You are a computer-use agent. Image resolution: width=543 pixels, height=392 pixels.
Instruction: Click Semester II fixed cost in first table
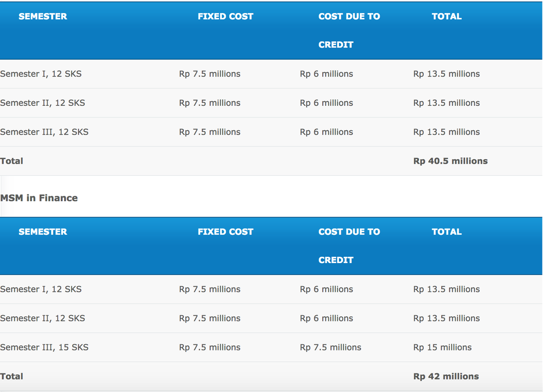(210, 103)
